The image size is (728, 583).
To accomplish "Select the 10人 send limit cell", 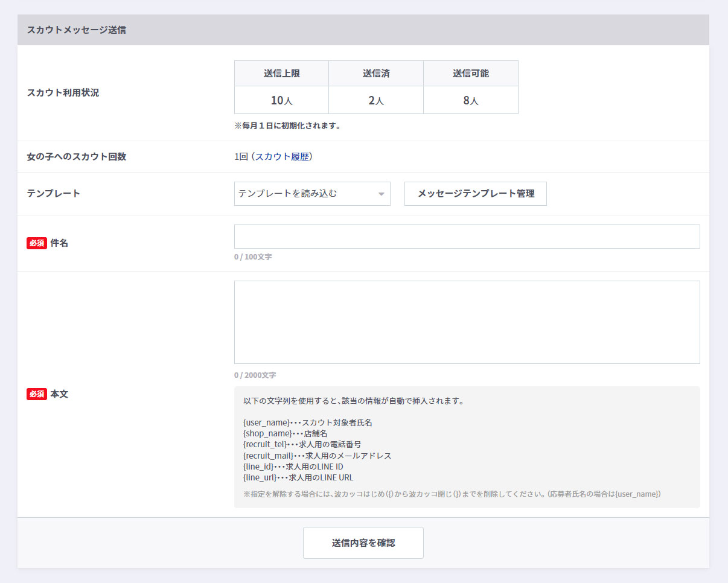I will [x=281, y=100].
